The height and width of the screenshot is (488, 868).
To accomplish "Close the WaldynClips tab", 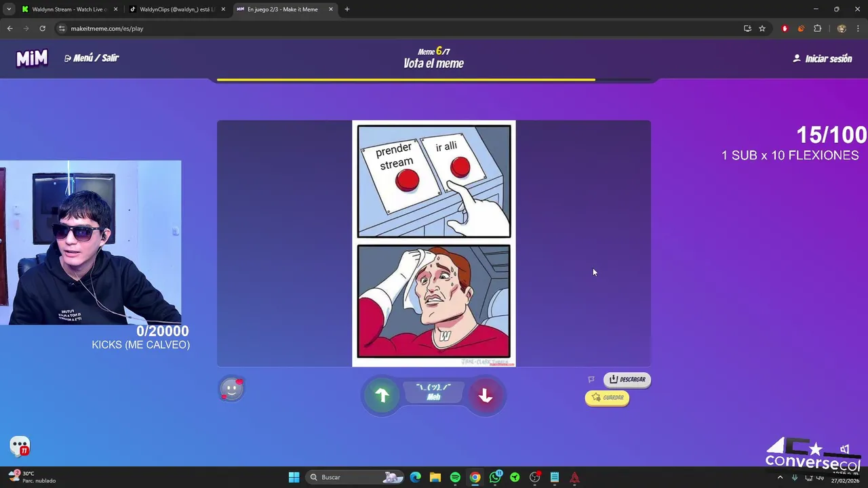I will click(x=223, y=9).
